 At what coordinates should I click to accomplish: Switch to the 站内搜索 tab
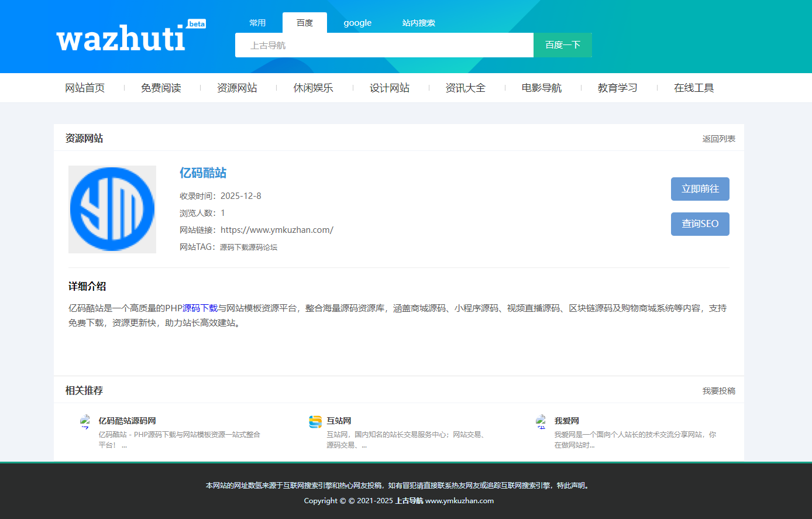click(419, 23)
